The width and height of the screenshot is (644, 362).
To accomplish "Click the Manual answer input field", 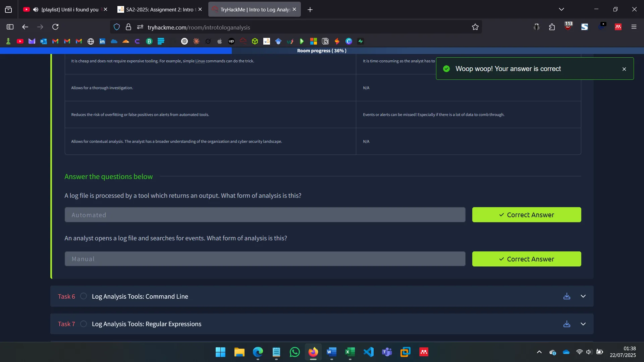I will tap(265, 259).
